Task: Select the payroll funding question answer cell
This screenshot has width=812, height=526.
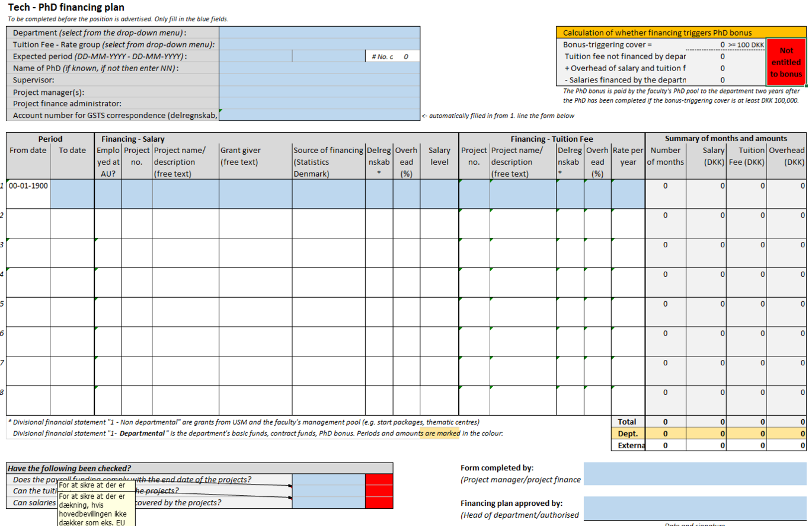Action: pyautogui.click(x=329, y=480)
